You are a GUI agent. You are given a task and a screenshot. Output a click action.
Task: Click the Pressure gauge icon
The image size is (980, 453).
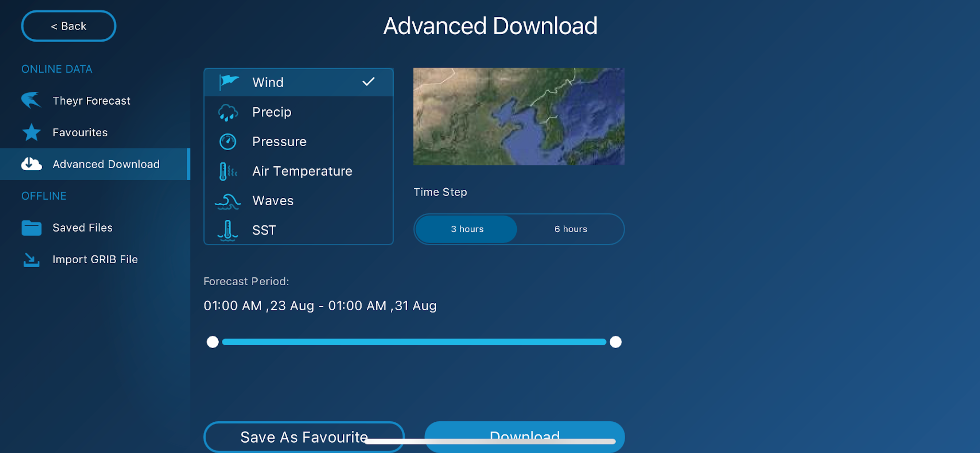point(227,142)
